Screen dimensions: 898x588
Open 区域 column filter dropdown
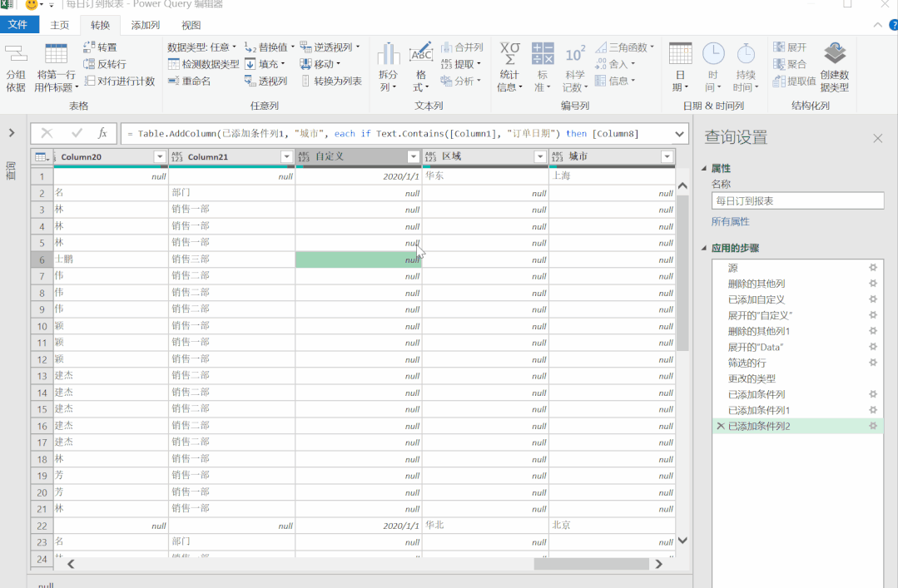539,157
